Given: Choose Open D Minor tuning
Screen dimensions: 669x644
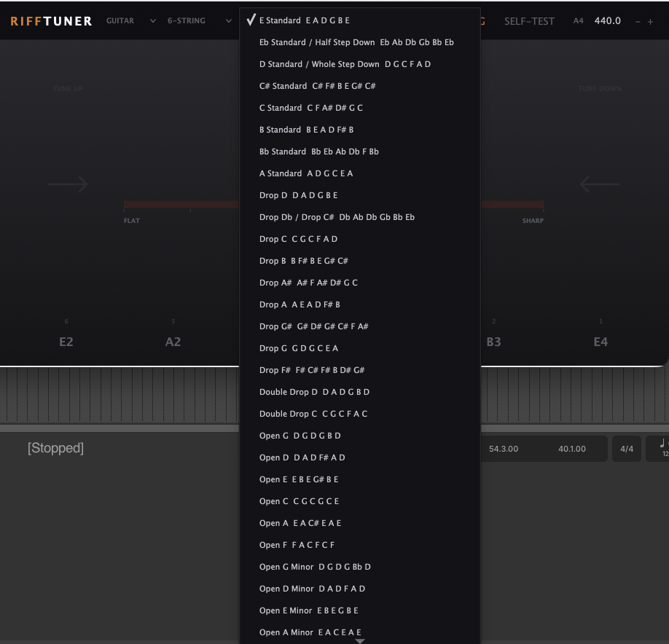Looking at the screenshot, I should (360, 589).
